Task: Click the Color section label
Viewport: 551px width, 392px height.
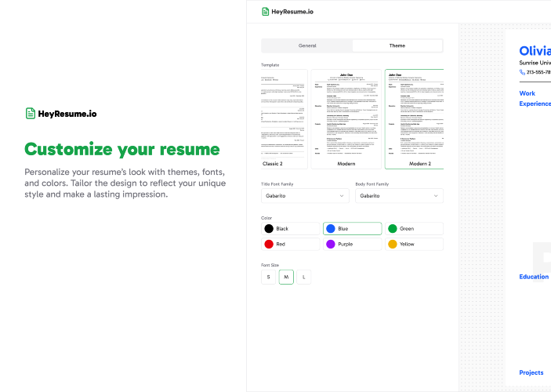Action: click(266, 218)
